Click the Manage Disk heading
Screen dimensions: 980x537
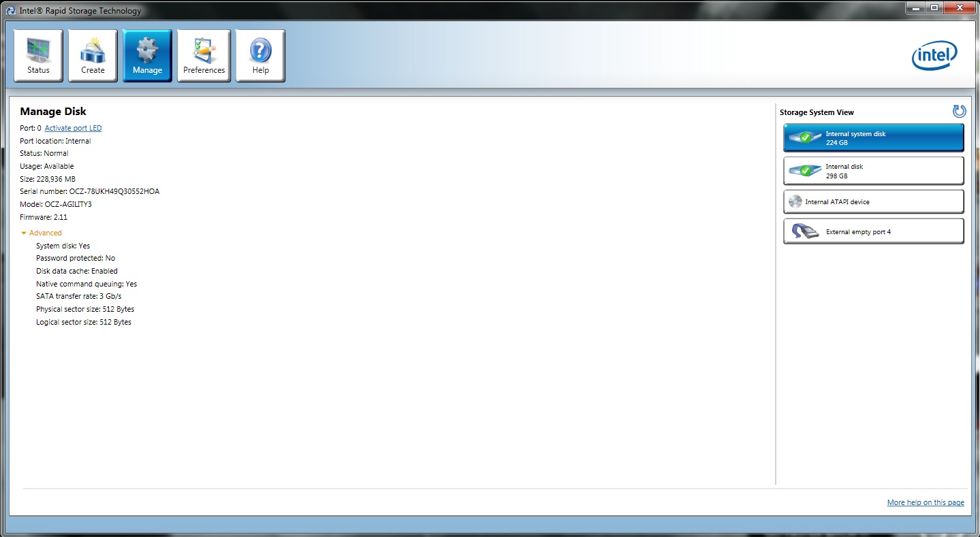pyautogui.click(x=53, y=112)
